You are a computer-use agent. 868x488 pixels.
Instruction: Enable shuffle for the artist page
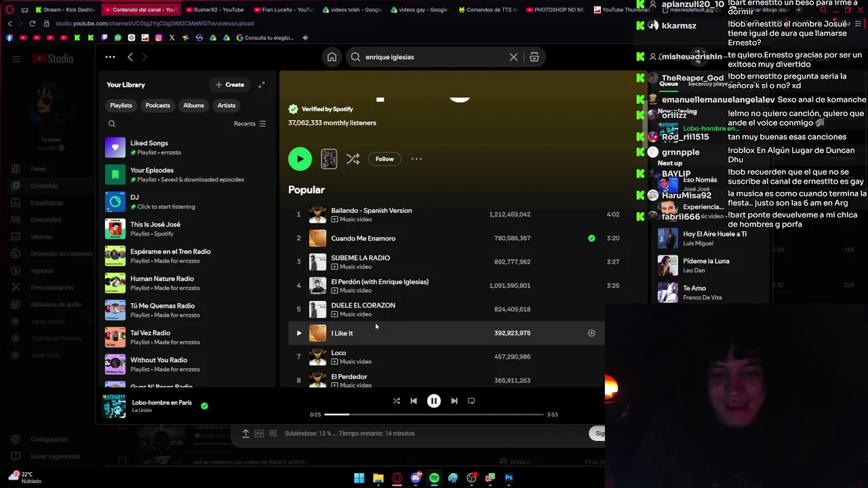(353, 159)
